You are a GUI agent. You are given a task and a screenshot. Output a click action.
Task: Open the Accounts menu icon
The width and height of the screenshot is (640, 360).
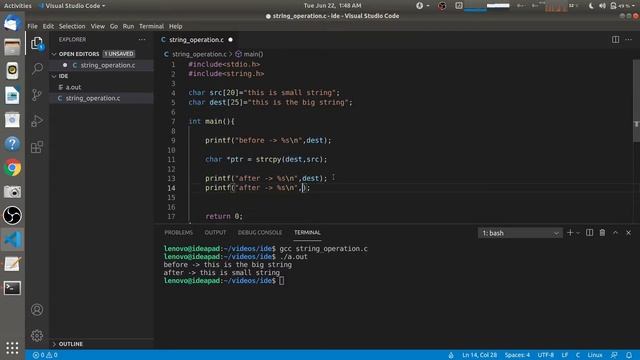(37, 310)
